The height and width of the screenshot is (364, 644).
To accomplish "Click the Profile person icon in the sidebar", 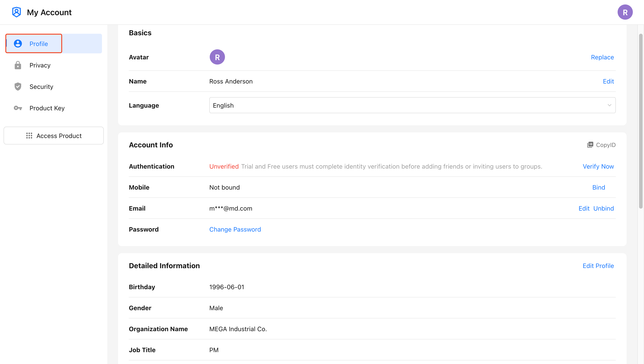I will [18, 44].
